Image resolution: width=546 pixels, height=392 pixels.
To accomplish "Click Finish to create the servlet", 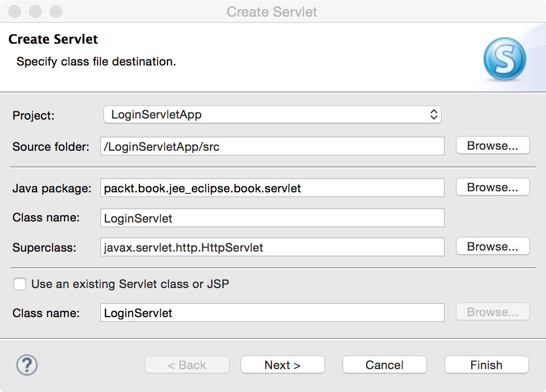I will pos(486,365).
